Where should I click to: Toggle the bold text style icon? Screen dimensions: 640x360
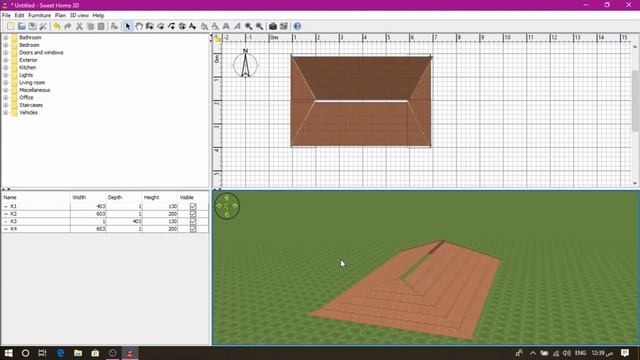tap(226, 26)
